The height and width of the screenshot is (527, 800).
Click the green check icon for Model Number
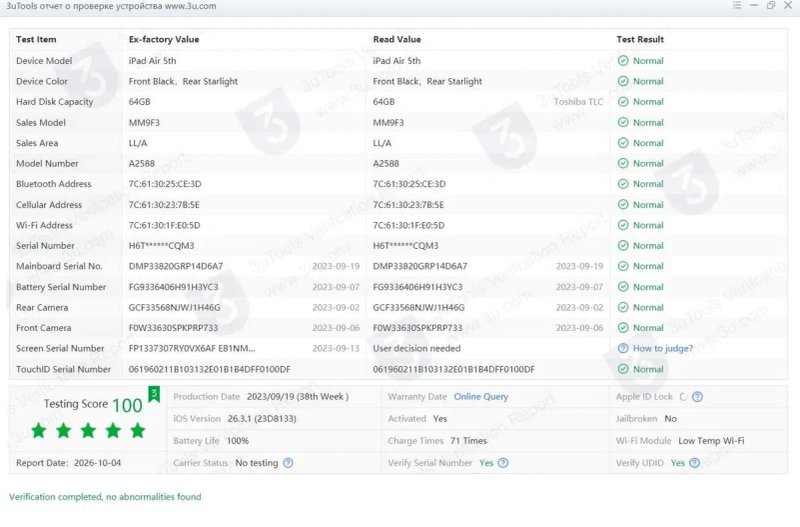[x=623, y=163]
